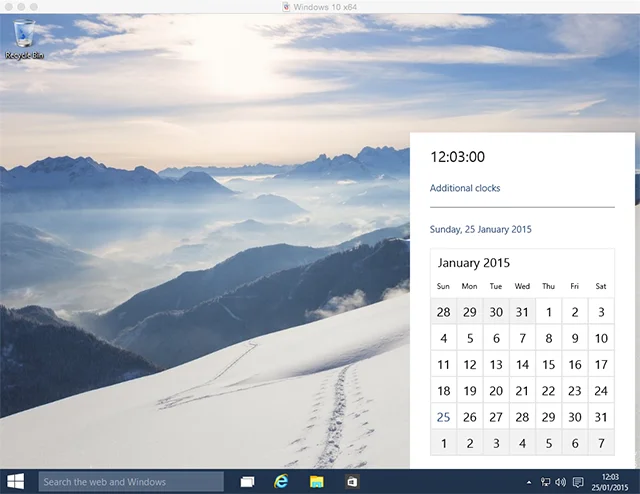Open the Task View button
The width and height of the screenshot is (640, 494).
247,482
